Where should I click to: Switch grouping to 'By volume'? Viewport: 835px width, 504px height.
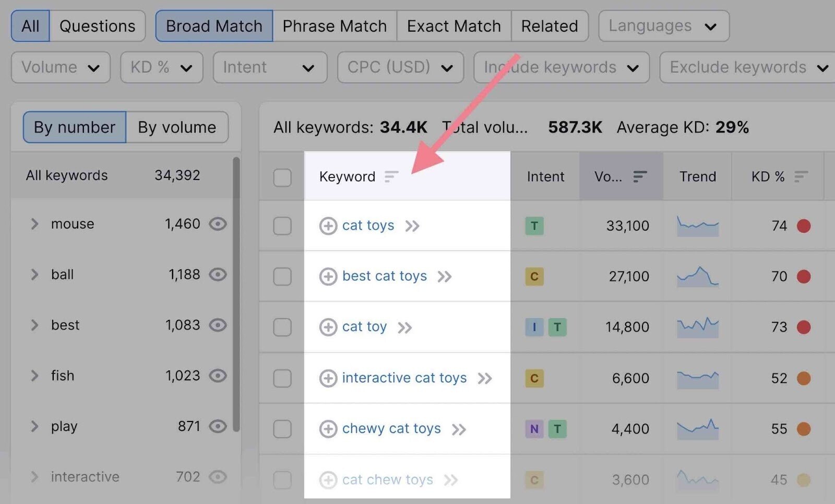pos(177,127)
